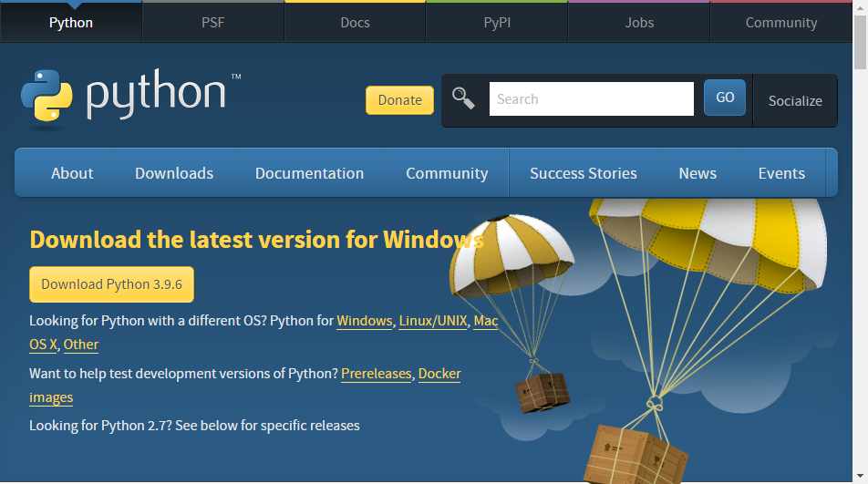Image resolution: width=868 pixels, height=484 pixels.
Task: Click Download Python 3.9.6 button
Action: click(112, 284)
